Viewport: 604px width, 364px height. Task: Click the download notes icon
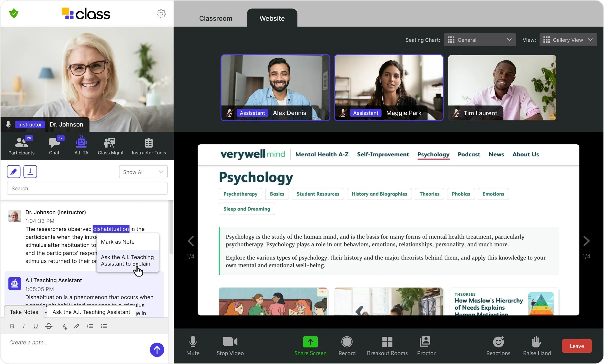click(30, 171)
